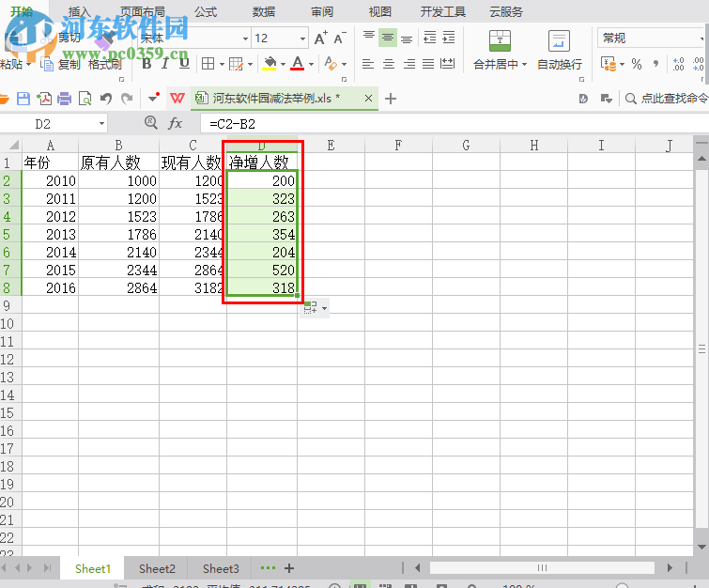The width and height of the screenshot is (709, 588).
Task: Click the increase font size icon
Action: coord(321,39)
